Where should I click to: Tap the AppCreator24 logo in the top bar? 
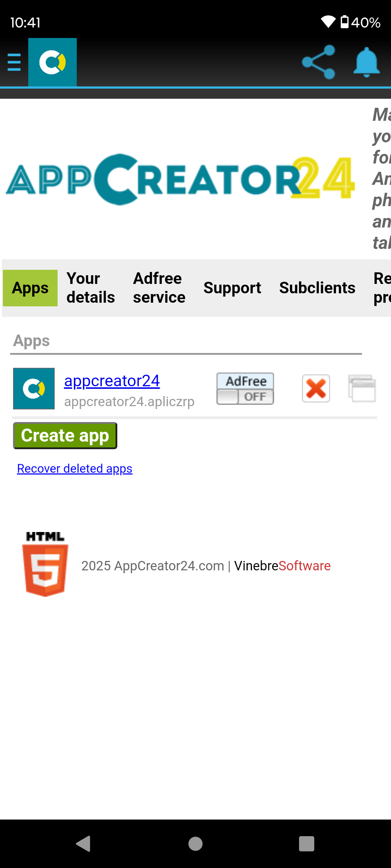[52, 62]
